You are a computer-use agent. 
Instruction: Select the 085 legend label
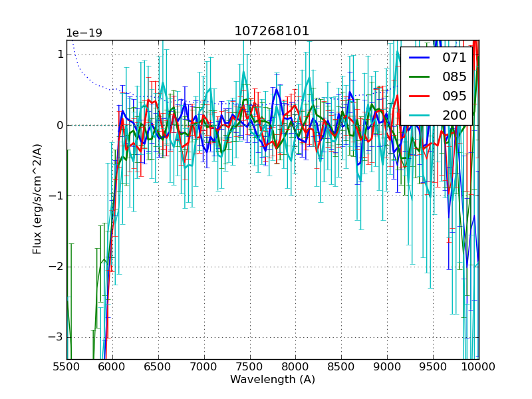point(454,76)
